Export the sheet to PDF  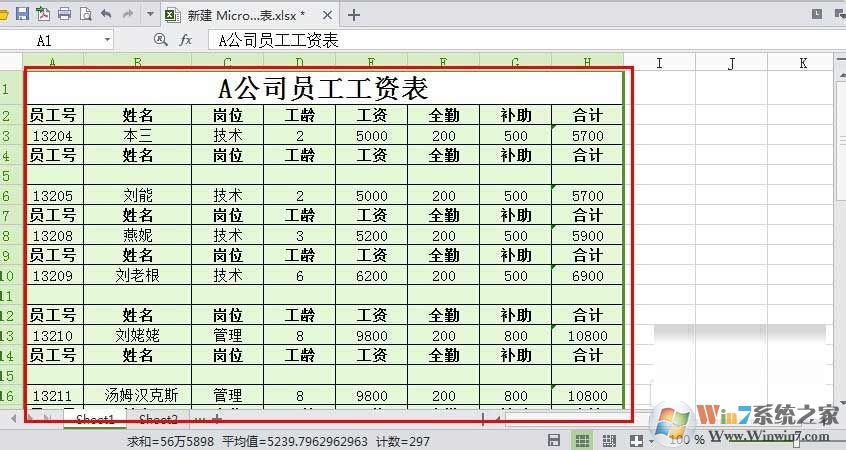coord(43,14)
